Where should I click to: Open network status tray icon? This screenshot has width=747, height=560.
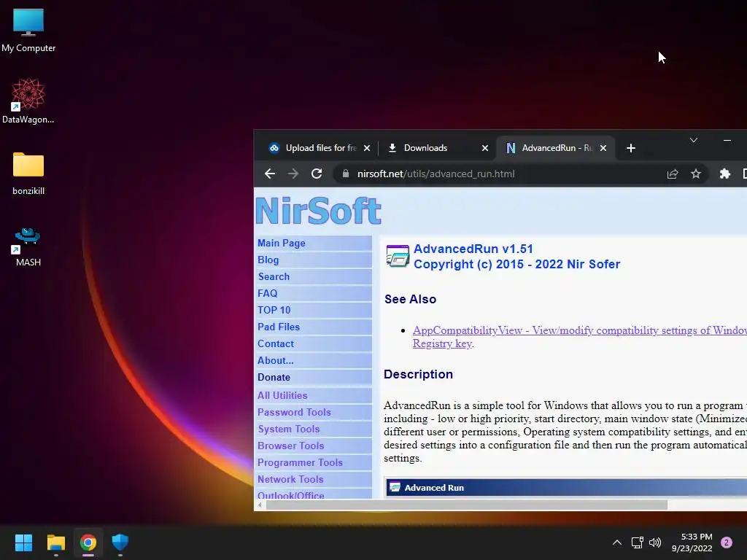pyautogui.click(x=637, y=542)
